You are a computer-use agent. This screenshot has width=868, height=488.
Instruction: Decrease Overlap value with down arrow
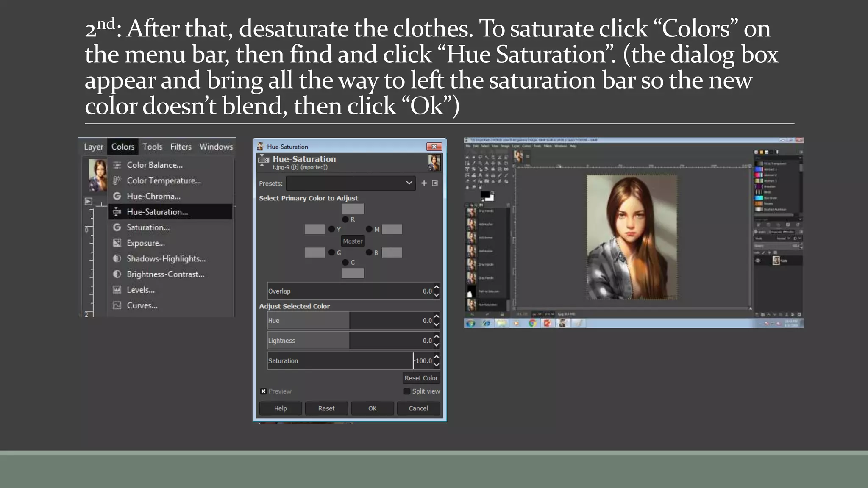pyautogui.click(x=437, y=294)
